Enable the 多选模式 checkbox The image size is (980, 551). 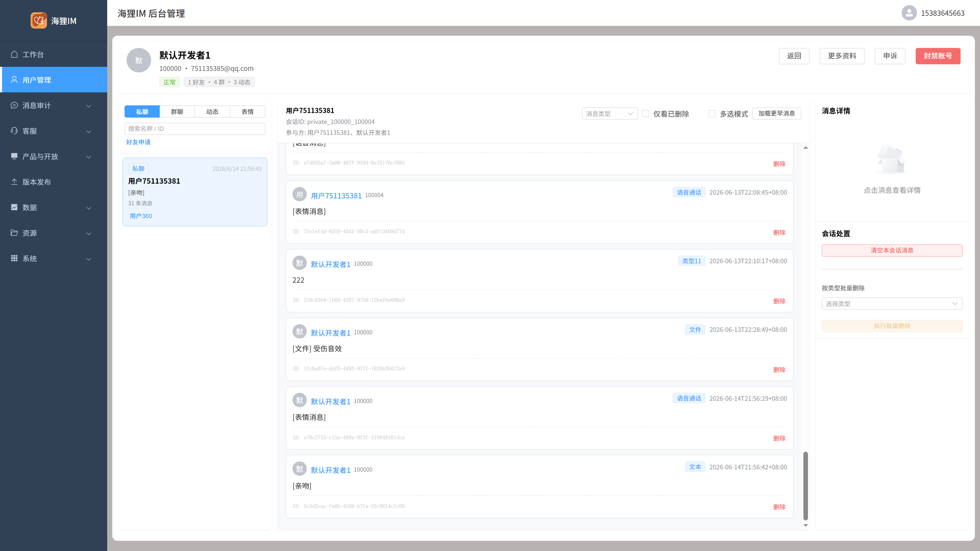coord(712,113)
